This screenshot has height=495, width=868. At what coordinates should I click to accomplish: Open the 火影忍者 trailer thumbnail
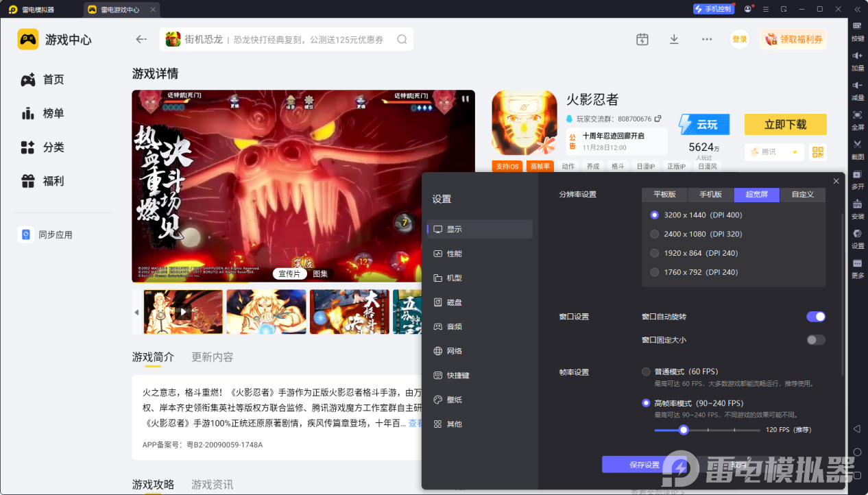pyautogui.click(x=183, y=311)
